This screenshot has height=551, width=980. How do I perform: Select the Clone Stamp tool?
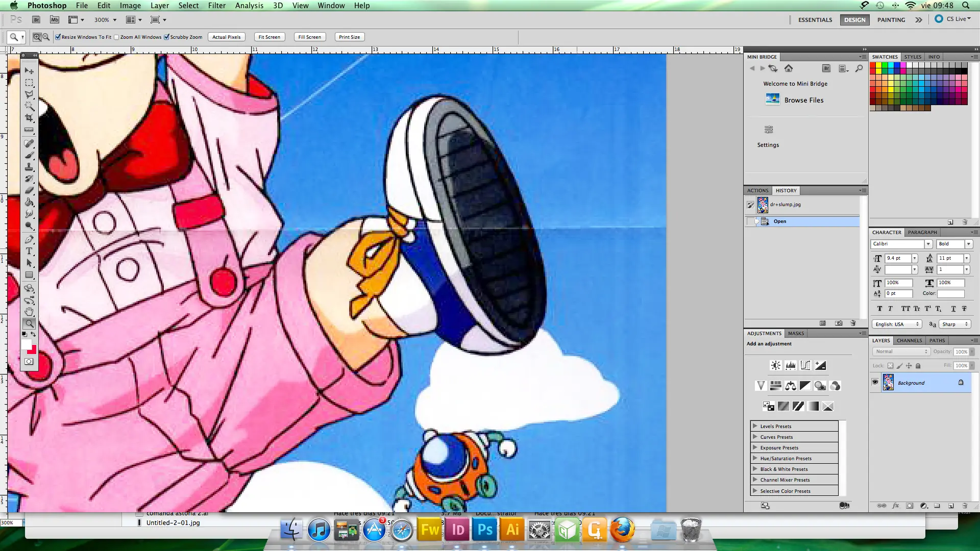pos(29,167)
